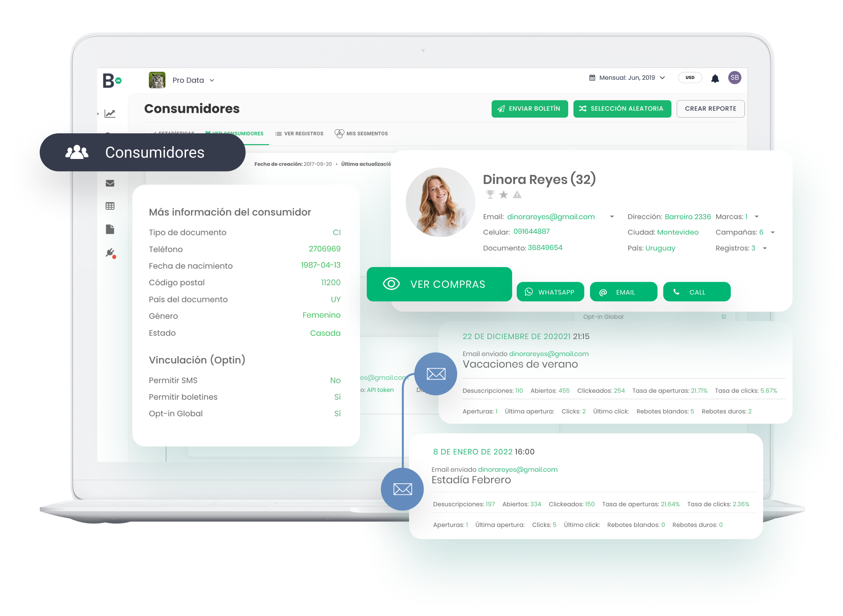Expand Marcas dropdown for Dinora Reyes
The height and width of the screenshot is (616, 843).
pos(761,217)
